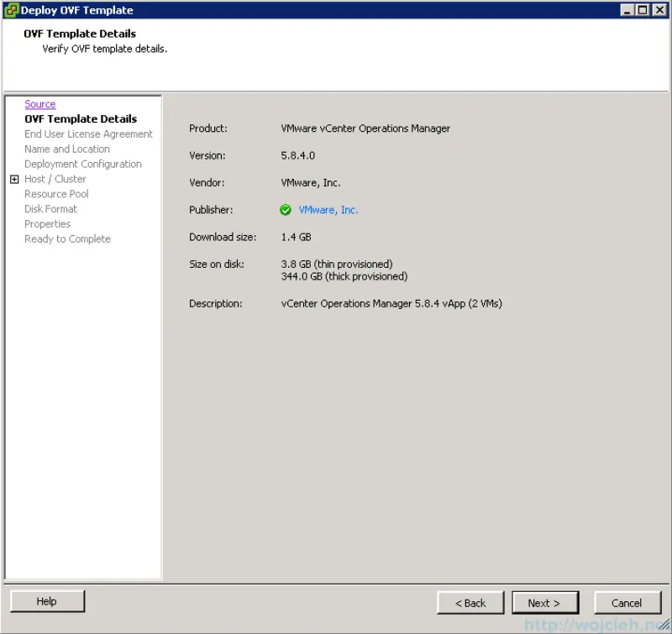Open the VMware, Inc. publisher link
This screenshot has width=672, height=634.
(328, 210)
